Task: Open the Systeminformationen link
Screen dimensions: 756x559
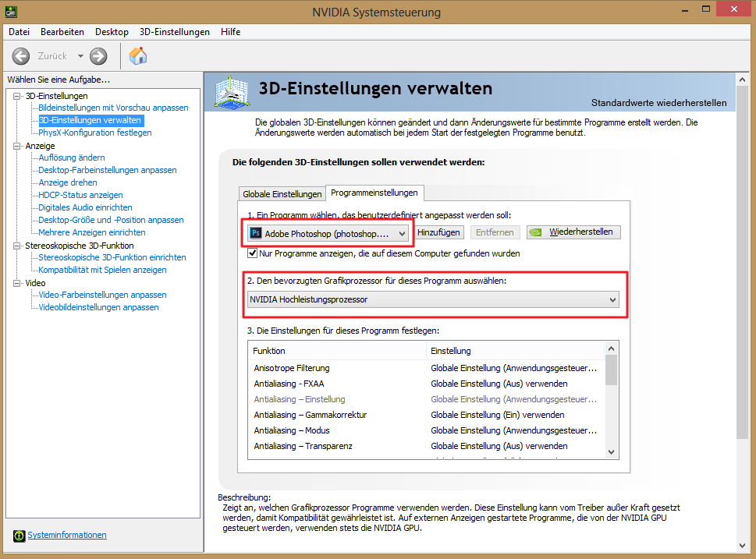Action: 67,535
